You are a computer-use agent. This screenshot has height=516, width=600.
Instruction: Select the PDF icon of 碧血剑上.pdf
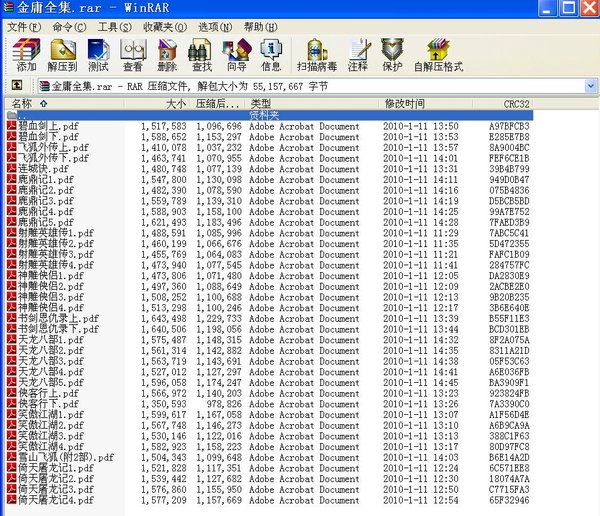pyautogui.click(x=11, y=126)
